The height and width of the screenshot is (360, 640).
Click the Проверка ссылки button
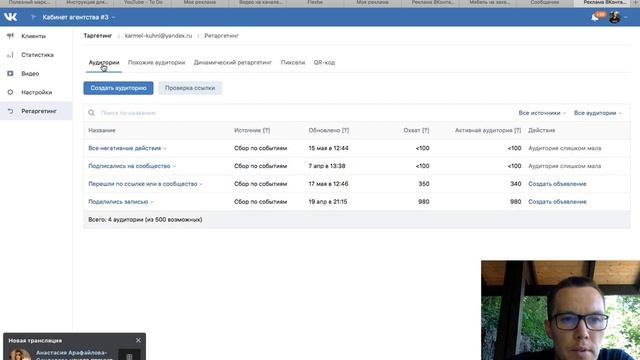click(190, 88)
